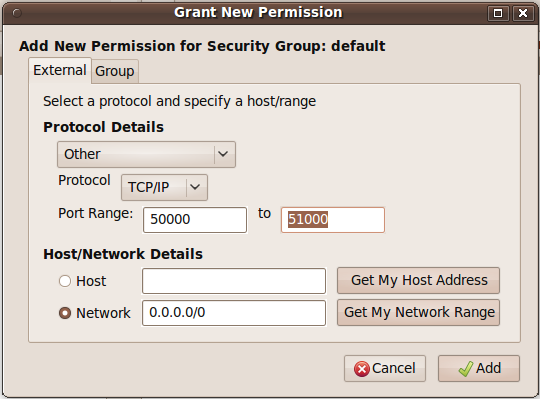The height and width of the screenshot is (399, 540).
Task: Close the Grant New Permission dialog
Action: click(523, 13)
